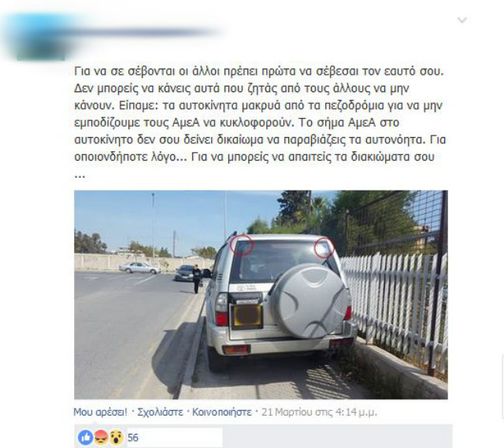Click the silver spare wheel cover
The image size is (504, 448).
309,301
